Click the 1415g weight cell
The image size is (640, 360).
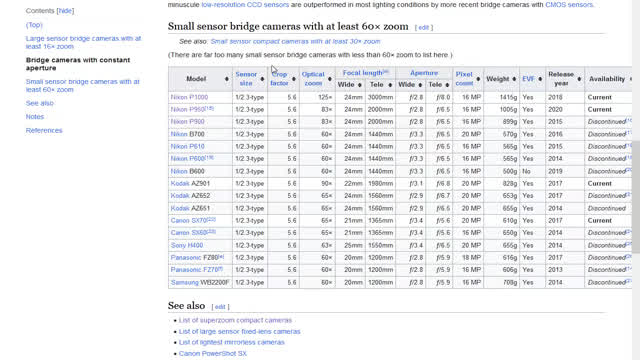(x=501, y=97)
